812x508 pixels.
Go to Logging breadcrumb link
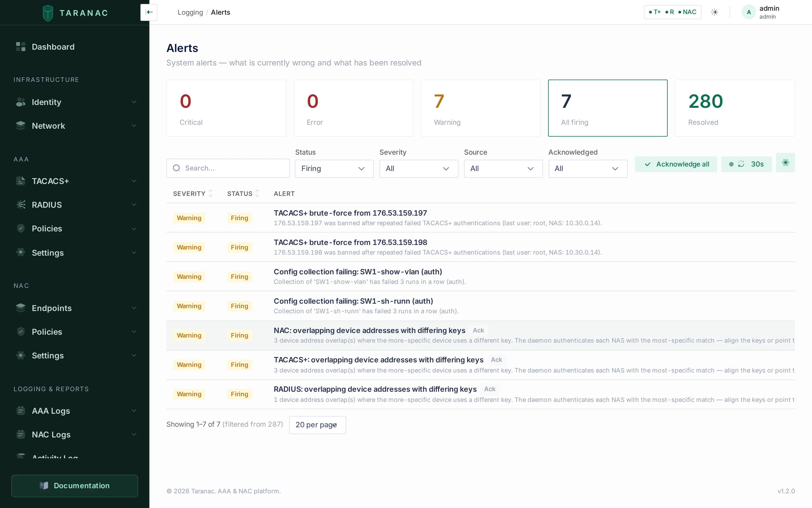(190, 12)
